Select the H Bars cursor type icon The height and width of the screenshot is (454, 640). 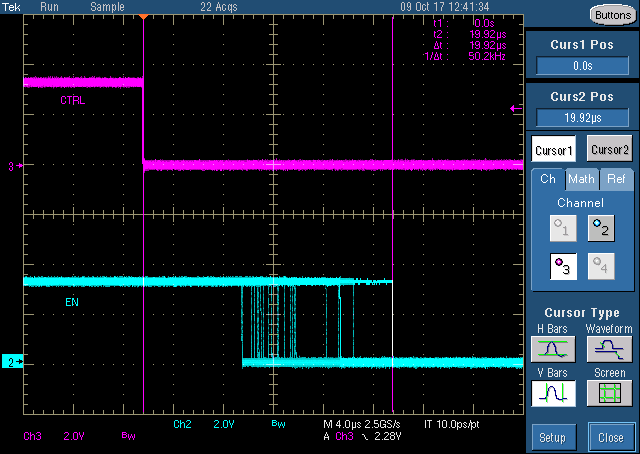tap(553, 349)
